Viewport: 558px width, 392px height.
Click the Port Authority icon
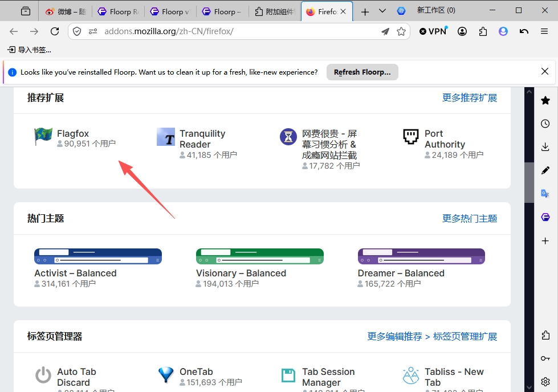click(411, 137)
